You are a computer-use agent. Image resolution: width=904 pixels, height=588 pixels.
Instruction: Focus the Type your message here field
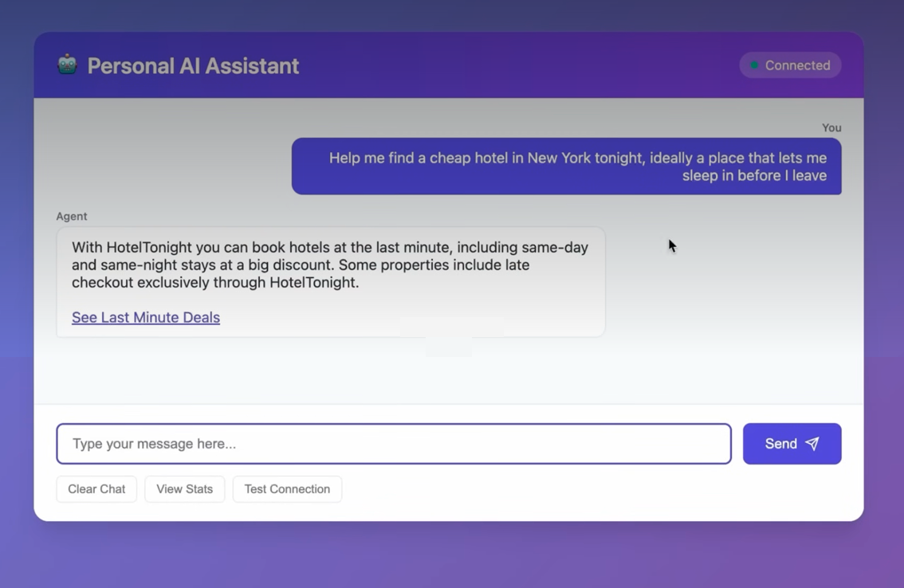(393, 444)
